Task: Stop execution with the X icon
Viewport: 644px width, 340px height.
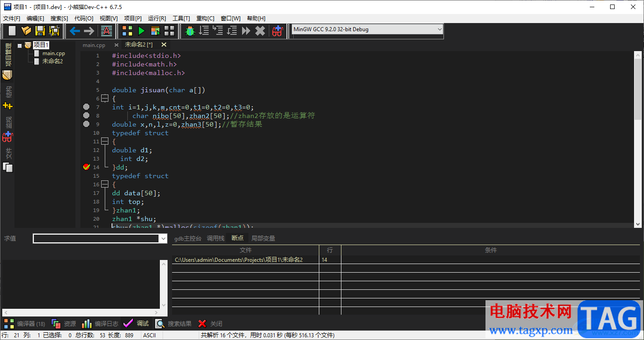Action: click(260, 31)
